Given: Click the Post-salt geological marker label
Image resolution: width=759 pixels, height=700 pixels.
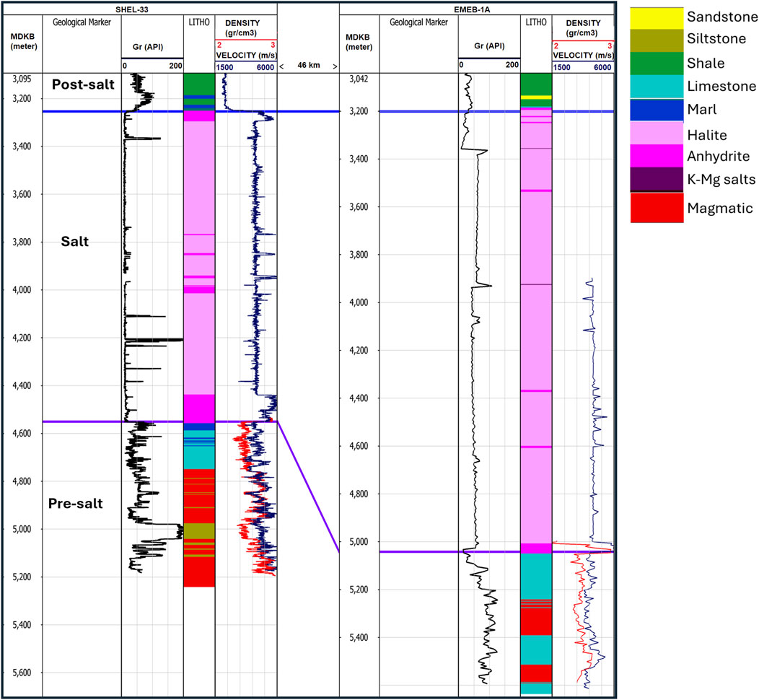Looking at the screenshot, I should tap(82, 84).
